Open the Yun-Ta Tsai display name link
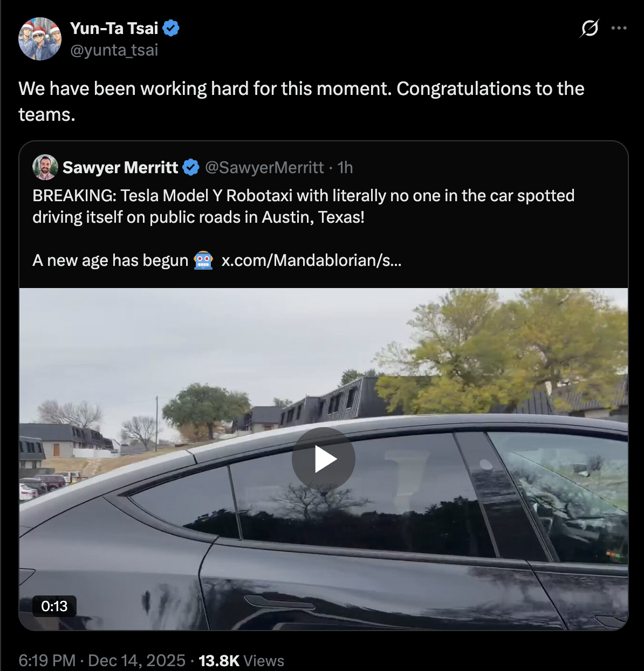644x671 pixels. [x=114, y=28]
